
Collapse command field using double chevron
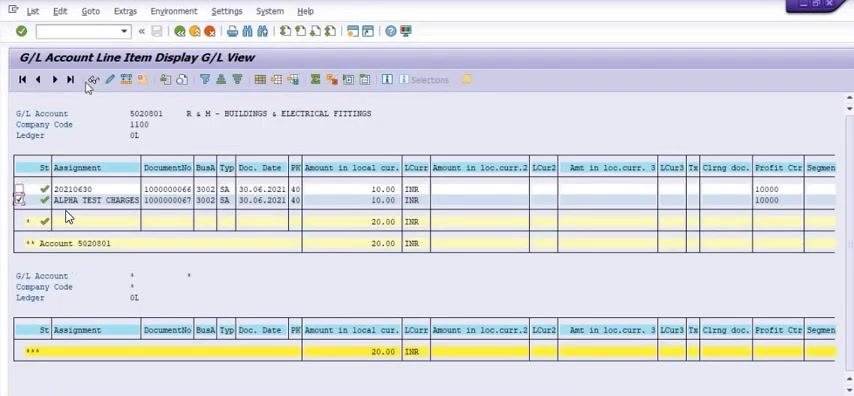[x=142, y=32]
